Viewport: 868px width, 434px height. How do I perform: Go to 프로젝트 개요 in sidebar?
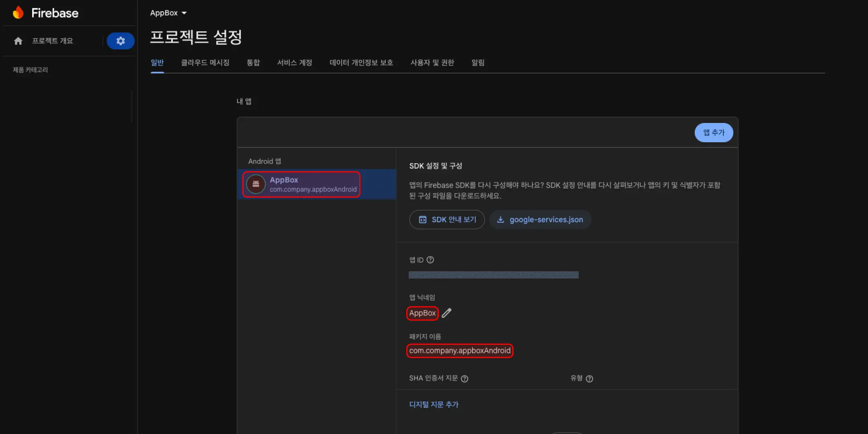pos(53,41)
